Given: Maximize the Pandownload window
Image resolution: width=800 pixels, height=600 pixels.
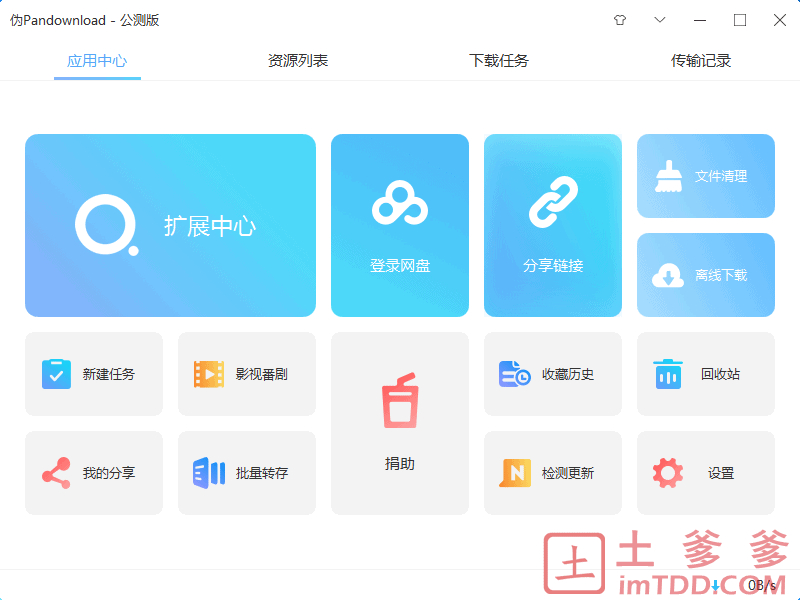Looking at the screenshot, I should (x=740, y=20).
